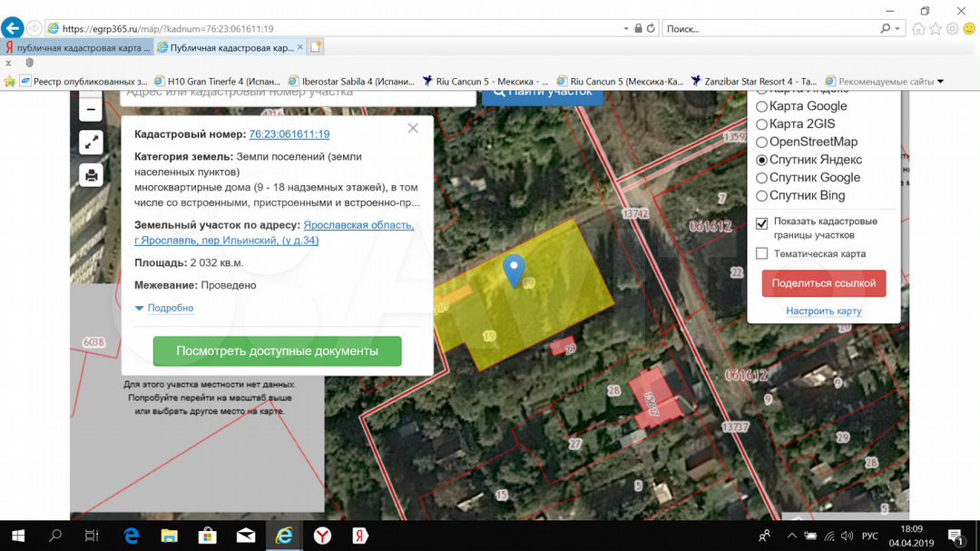Go back with browser back arrow
The height and width of the screenshot is (551, 980).
(x=14, y=28)
